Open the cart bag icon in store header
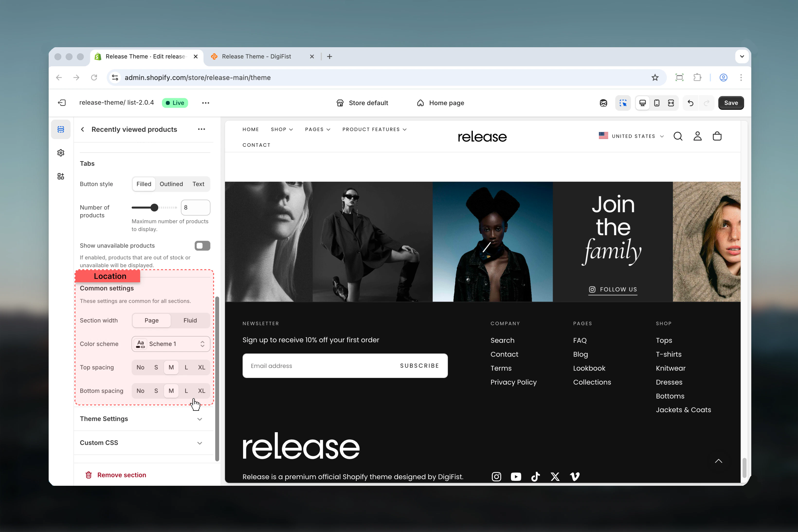The width and height of the screenshot is (798, 532). click(717, 136)
